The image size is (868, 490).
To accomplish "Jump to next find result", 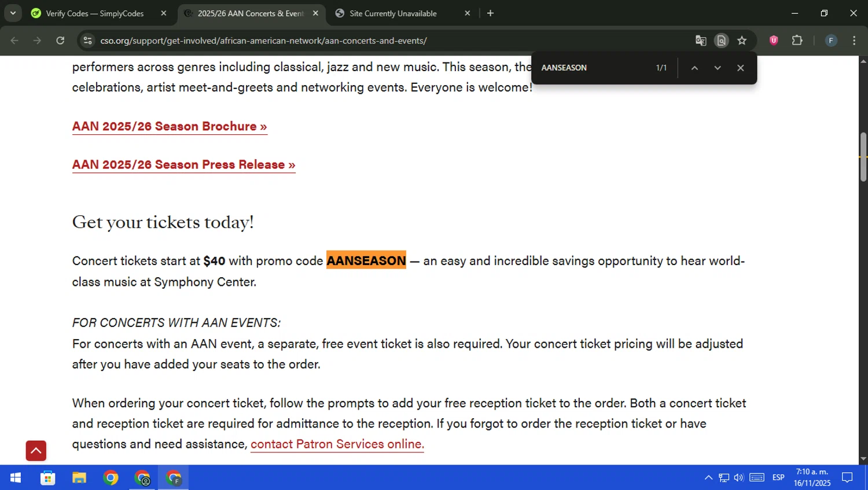I will (x=718, y=68).
